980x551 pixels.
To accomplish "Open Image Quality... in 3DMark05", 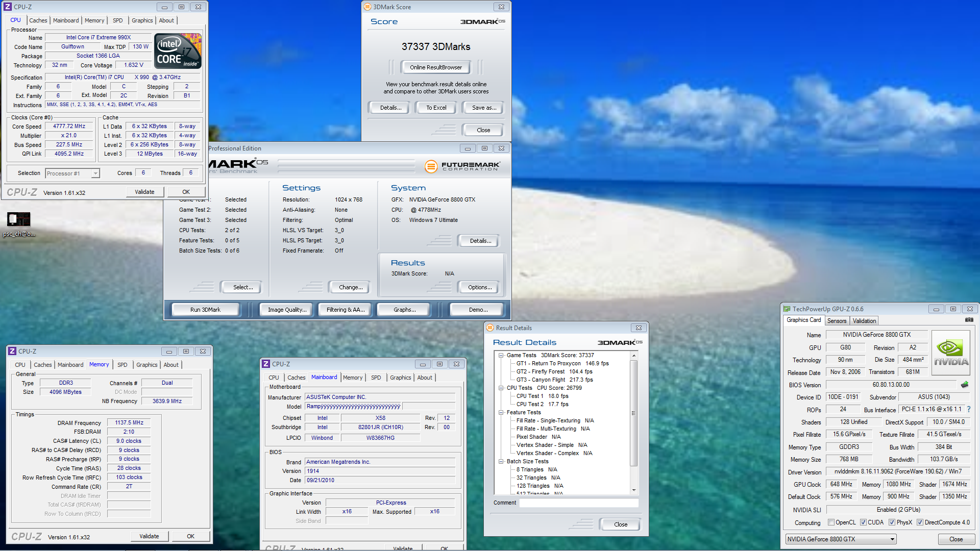I will tap(287, 309).
